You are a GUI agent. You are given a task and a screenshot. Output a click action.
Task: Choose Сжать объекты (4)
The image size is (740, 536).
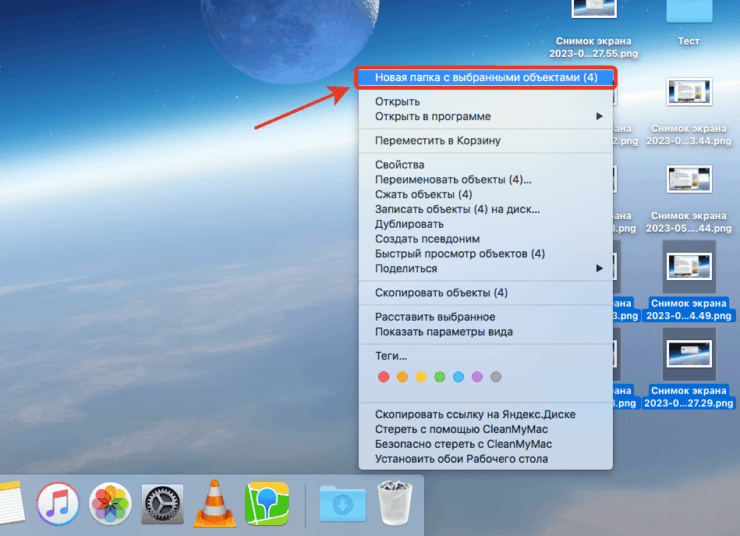click(486, 194)
